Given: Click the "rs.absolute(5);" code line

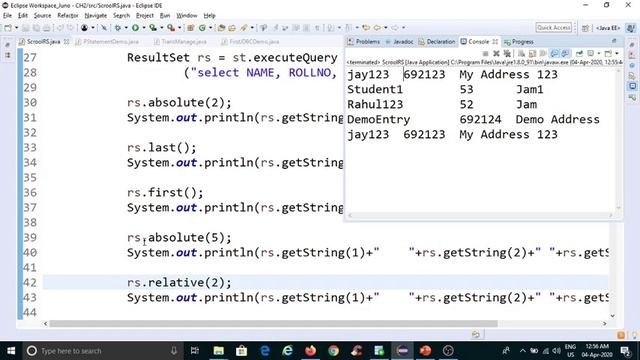Looking at the screenshot, I should pyautogui.click(x=179, y=238).
